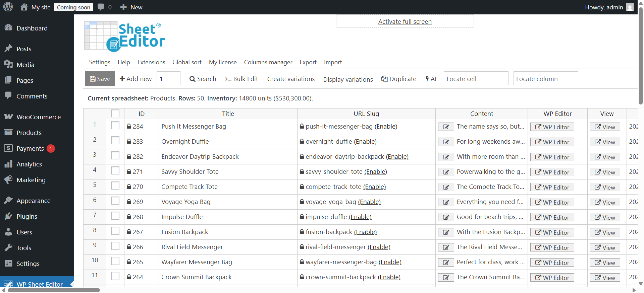Open the Export menu
This screenshot has height=293, width=644.
coord(308,62)
